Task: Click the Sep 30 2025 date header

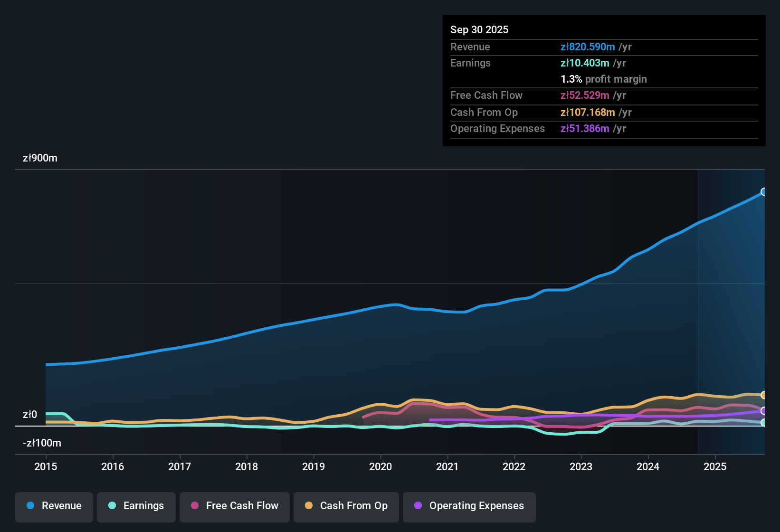Action: pos(479,29)
